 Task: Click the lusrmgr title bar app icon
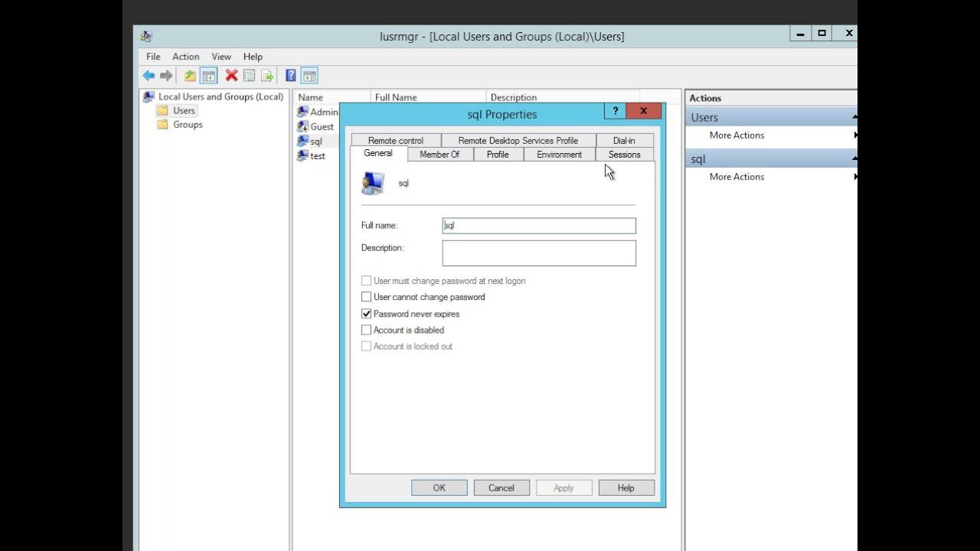click(146, 36)
